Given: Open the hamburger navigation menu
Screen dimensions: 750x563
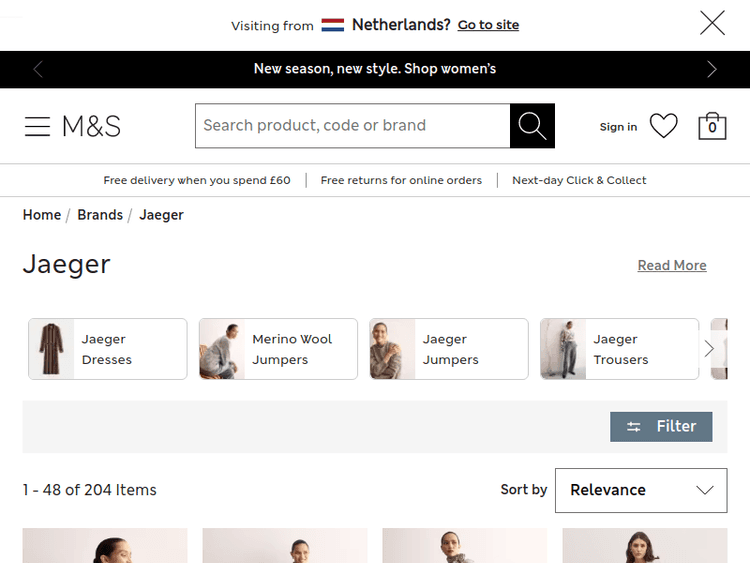Looking at the screenshot, I should point(37,126).
